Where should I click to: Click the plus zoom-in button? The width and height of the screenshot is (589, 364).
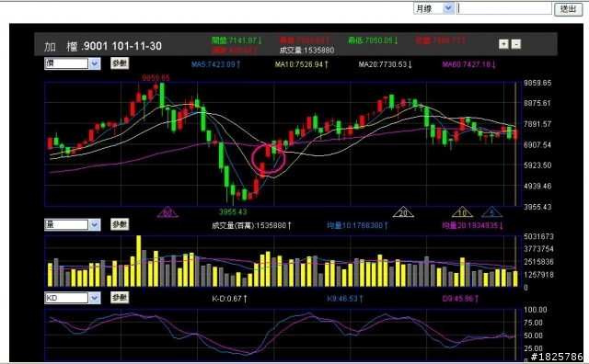pyautogui.click(x=503, y=44)
